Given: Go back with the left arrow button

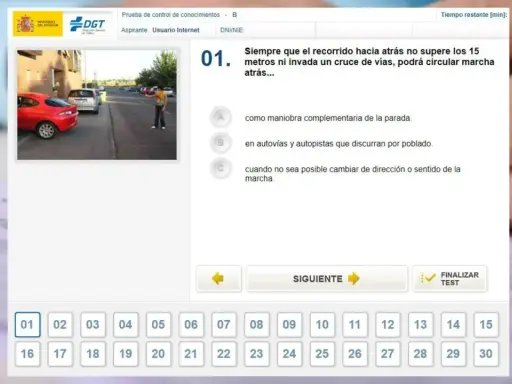Looking at the screenshot, I should 219,278.
